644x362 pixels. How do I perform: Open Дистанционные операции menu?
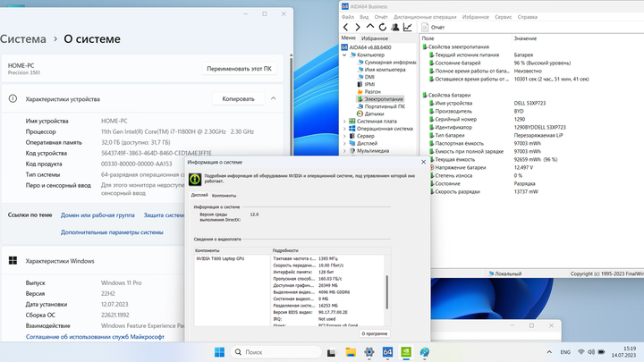tap(425, 17)
